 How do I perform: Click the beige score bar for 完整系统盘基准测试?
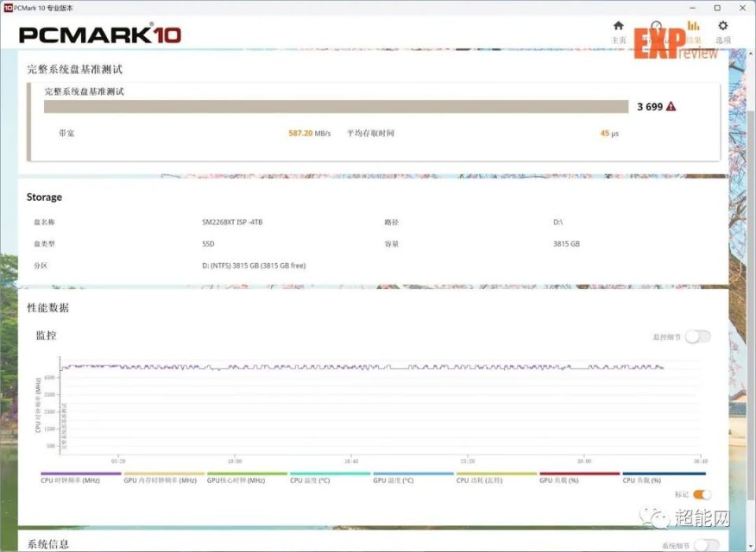coord(336,106)
